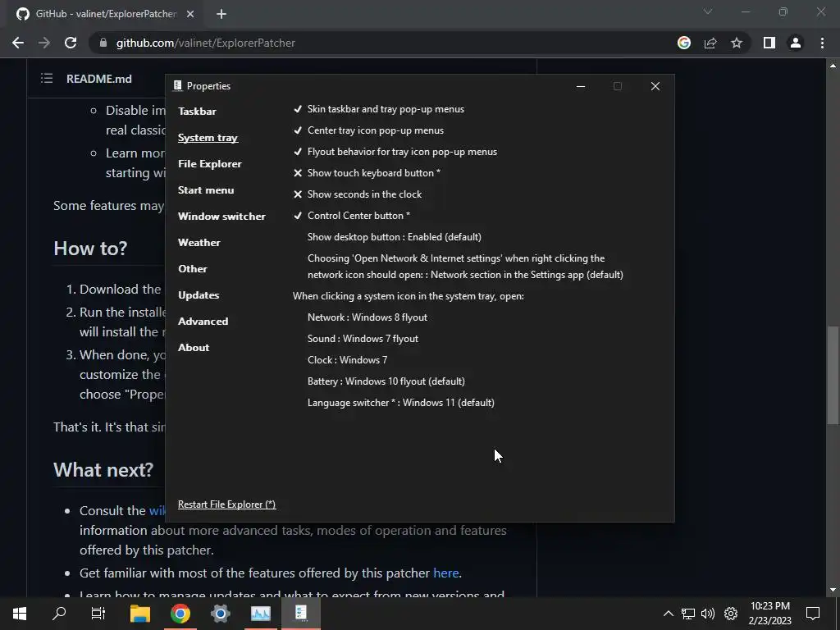Viewport: 840px width, 630px height.
Task: Change Show desktop button setting
Action: click(395, 237)
